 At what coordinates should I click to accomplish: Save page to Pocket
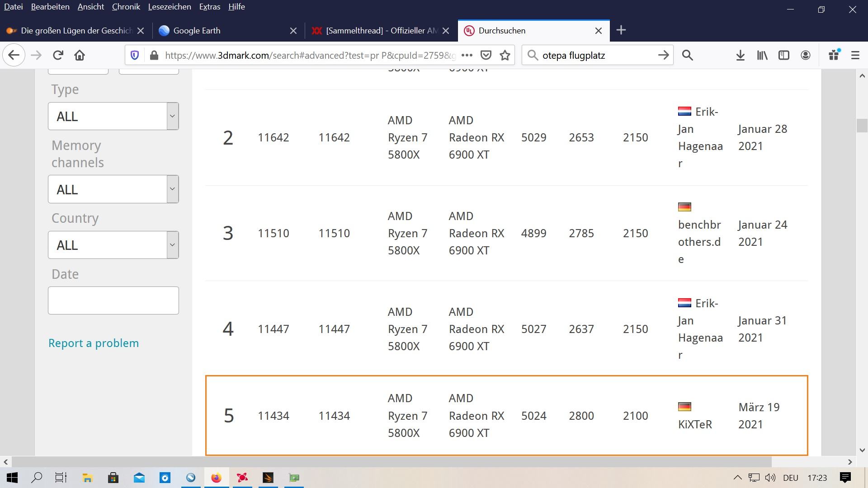(486, 55)
